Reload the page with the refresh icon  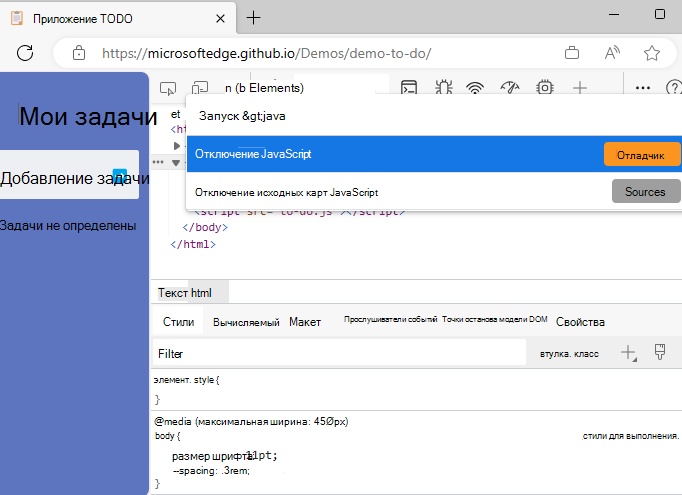25,53
